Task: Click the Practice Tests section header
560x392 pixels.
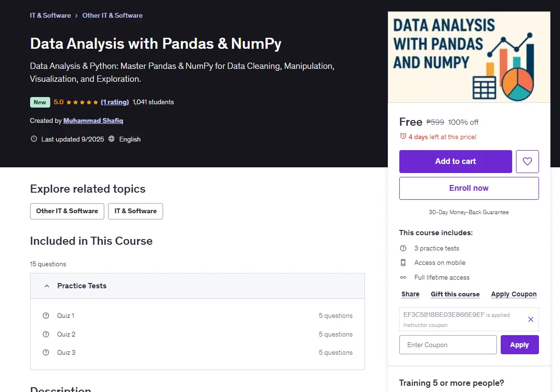Action: (x=198, y=286)
